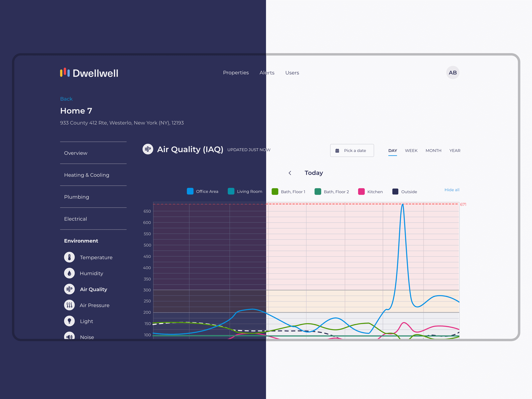Viewport: 532px width, 399px height.
Task: Click the wind icon beside Air Quality (IAQ) heading
Action: pyautogui.click(x=148, y=149)
